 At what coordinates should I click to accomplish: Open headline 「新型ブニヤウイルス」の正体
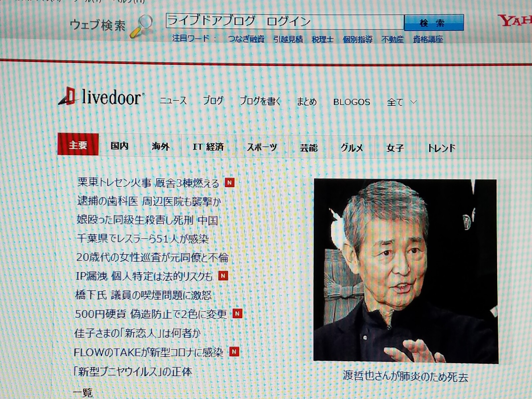[133, 371]
